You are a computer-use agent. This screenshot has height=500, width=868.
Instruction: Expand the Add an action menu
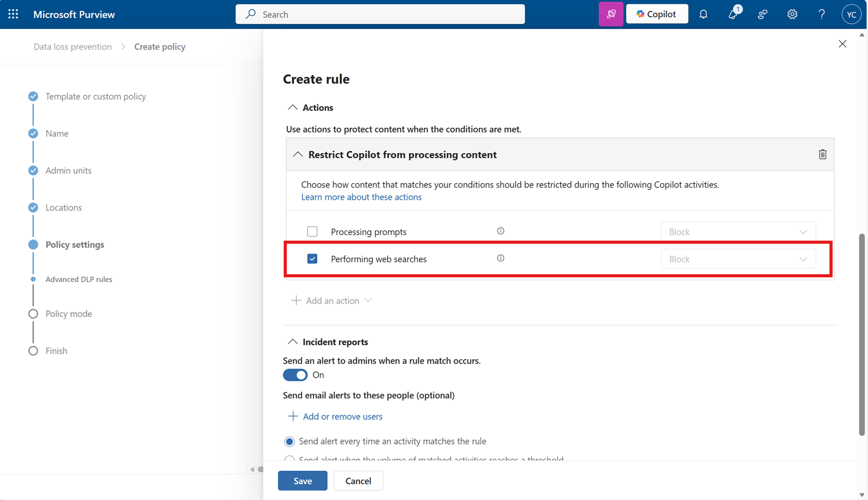(x=332, y=300)
